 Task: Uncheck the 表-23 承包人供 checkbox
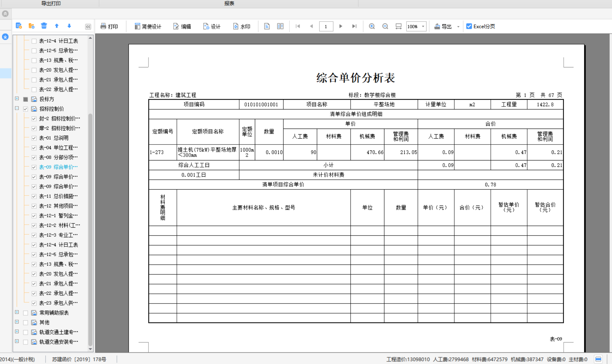click(34, 303)
